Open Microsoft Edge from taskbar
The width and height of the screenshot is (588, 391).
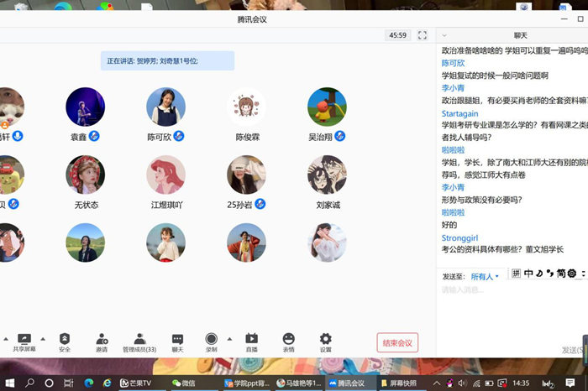[88, 383]
